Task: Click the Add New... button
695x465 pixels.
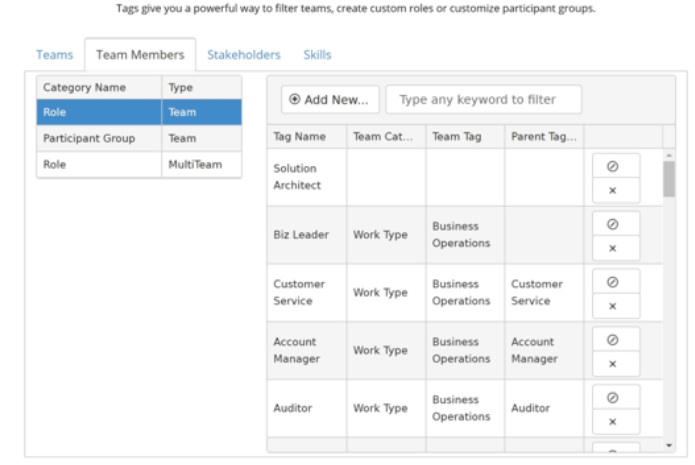Action: point(330,100)
